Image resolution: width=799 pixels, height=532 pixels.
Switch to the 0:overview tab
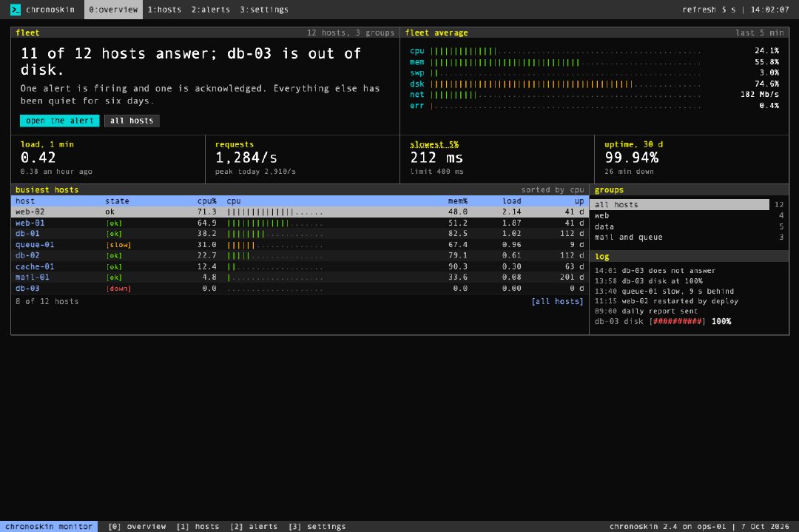[113, 10]
